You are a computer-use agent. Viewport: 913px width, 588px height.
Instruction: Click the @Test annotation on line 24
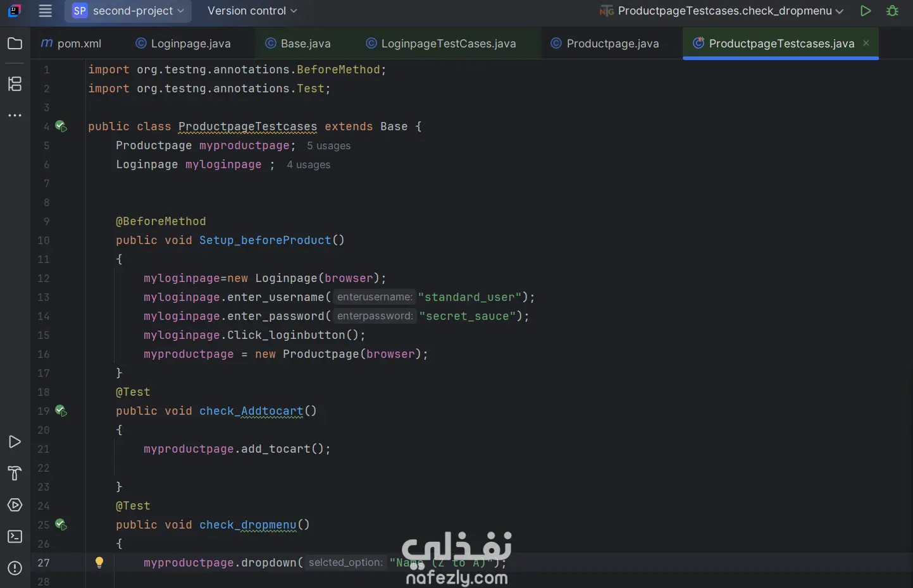pos(133,506)
